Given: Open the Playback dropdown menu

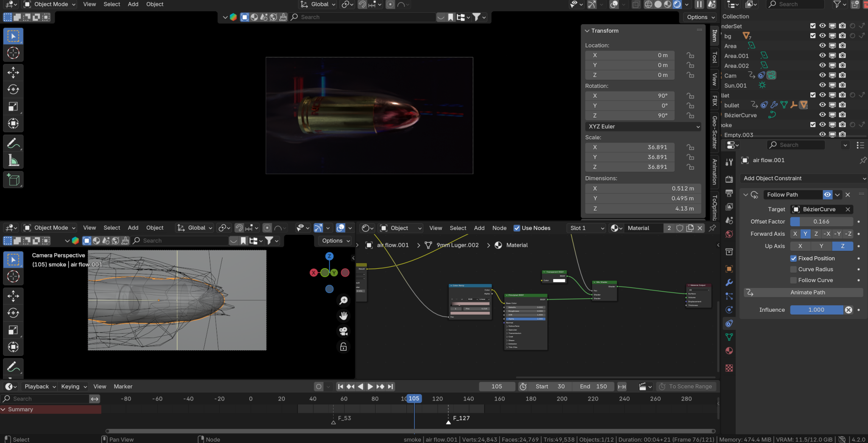Looking at the screenshot, I should point(40,387).
